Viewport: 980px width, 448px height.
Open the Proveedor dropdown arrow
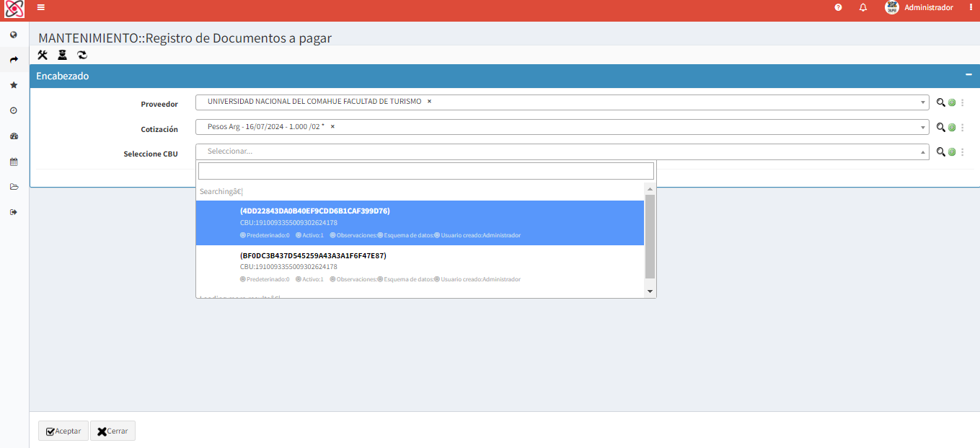click(x=923, y=102)
